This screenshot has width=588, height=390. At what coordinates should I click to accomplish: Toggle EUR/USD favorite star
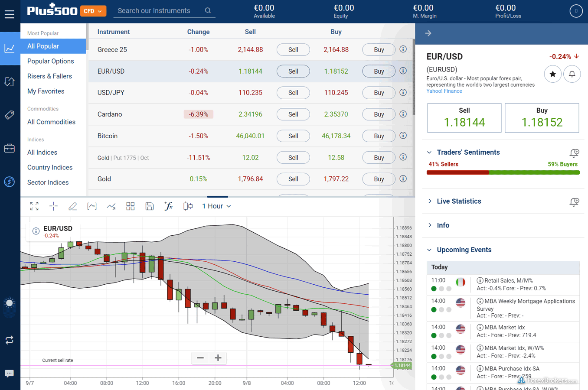[x=552, y=74]
